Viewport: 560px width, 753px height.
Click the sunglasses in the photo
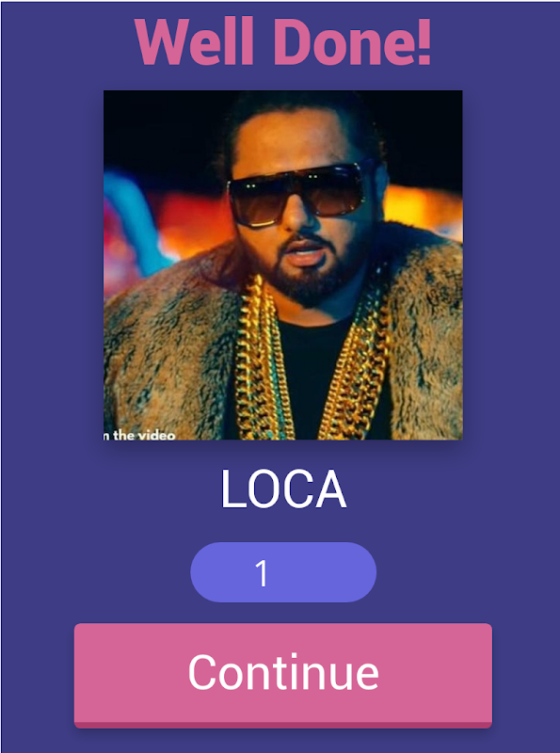[297, 195]
